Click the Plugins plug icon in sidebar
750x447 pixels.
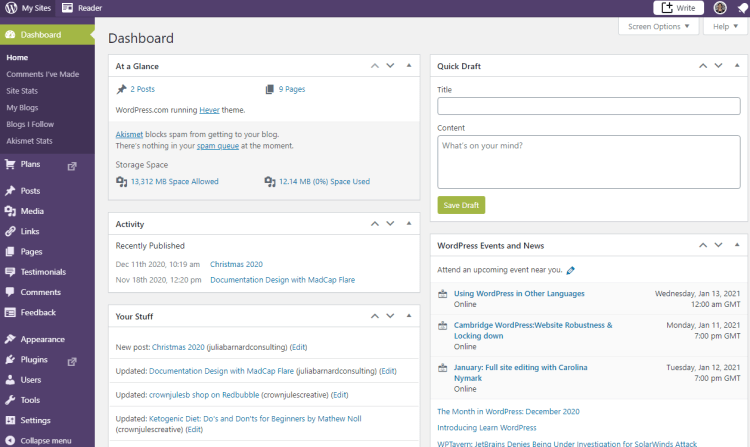(x=10, y=360)
